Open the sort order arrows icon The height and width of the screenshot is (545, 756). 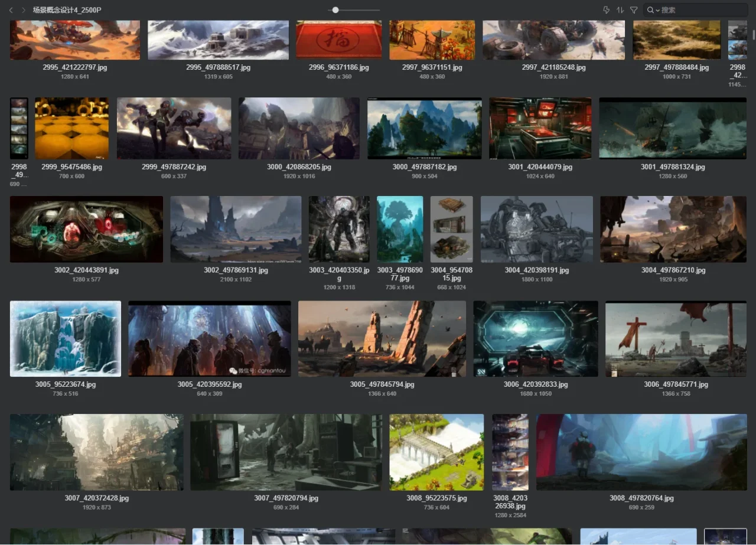[620, 10]
